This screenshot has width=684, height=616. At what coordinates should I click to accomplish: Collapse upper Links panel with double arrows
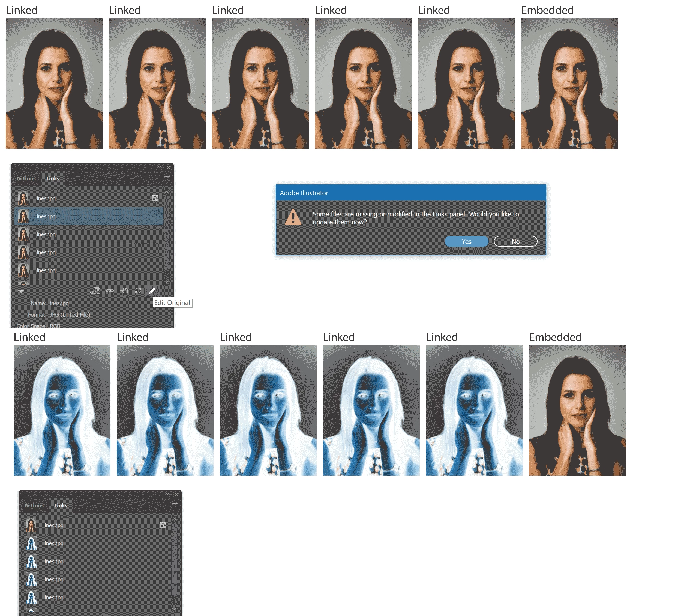[x=159, y=167]
